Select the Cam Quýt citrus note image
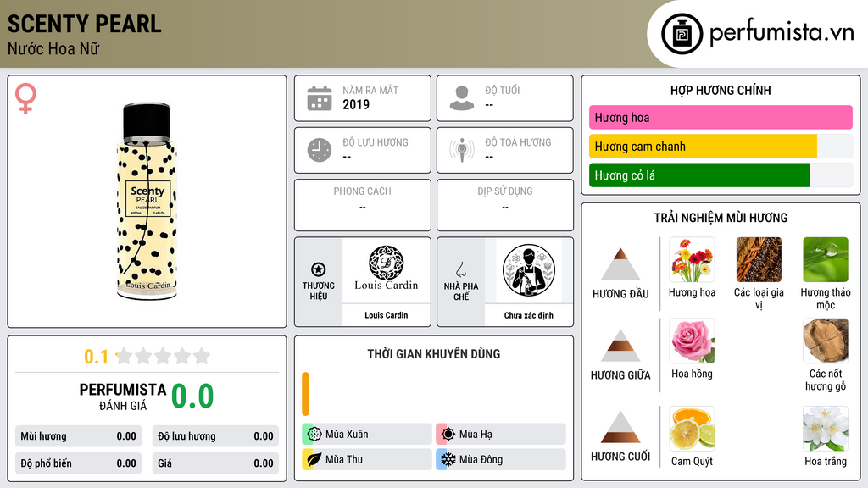 692,429
